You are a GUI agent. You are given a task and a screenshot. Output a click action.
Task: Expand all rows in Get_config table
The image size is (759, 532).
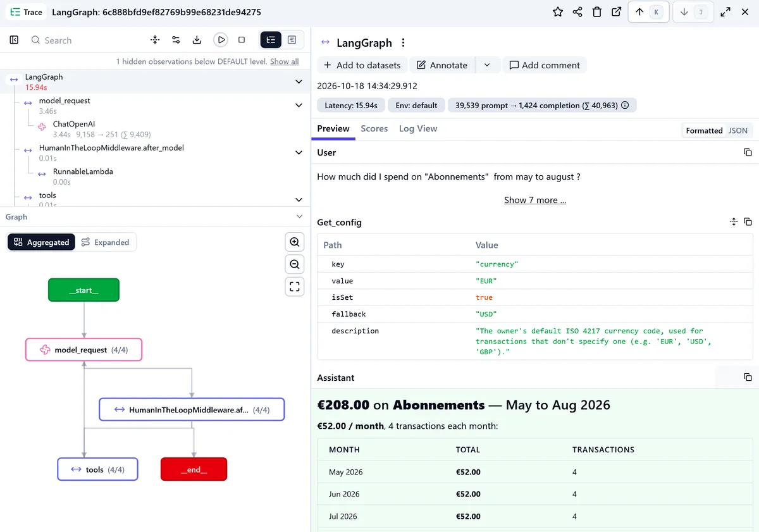(733, 222)
